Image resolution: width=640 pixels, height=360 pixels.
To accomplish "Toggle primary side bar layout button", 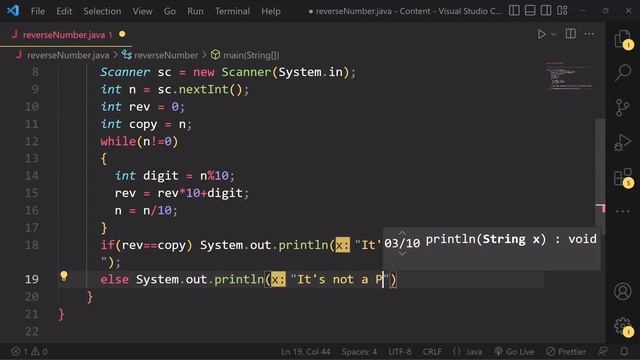I will 514,11.
